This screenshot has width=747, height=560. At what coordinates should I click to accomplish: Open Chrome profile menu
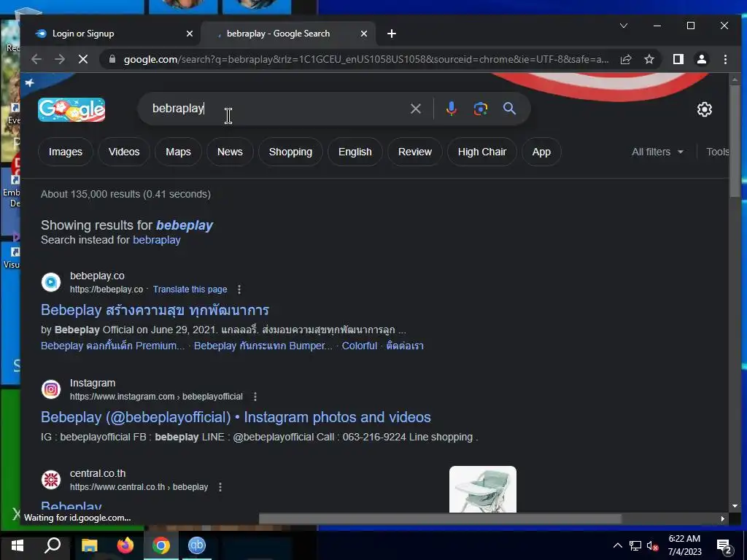click(x=701, y=59)
